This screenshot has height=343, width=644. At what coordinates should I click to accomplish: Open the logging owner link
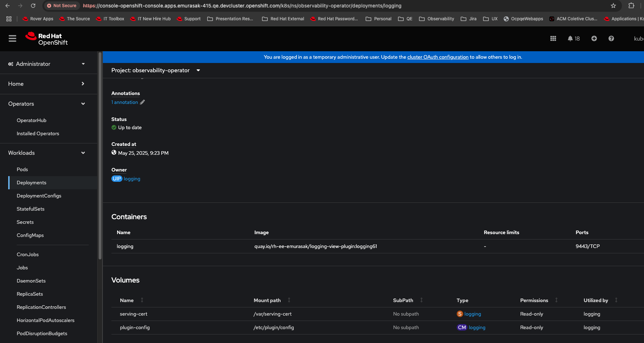(132, 179)
